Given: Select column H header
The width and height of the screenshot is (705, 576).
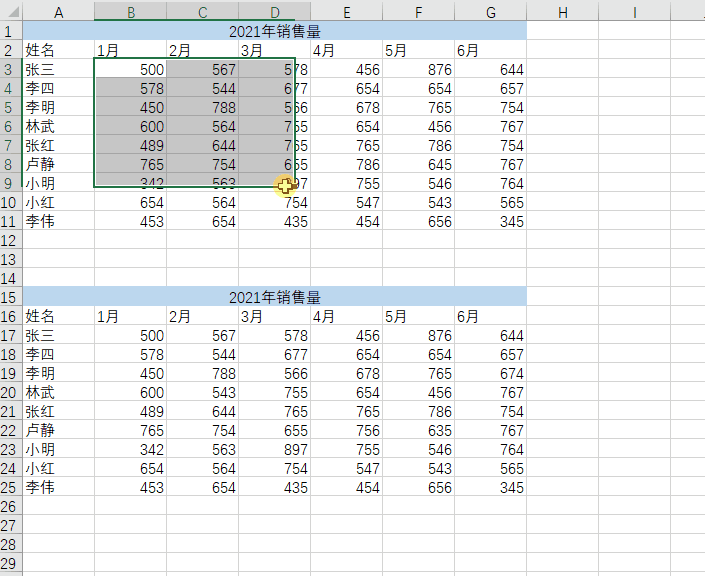Looking at the screenshot, I should click(x=562, y=12).
